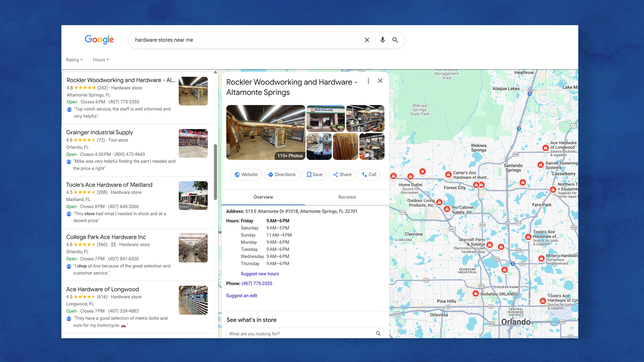Click the Suggest new hours link

(260, 274)
